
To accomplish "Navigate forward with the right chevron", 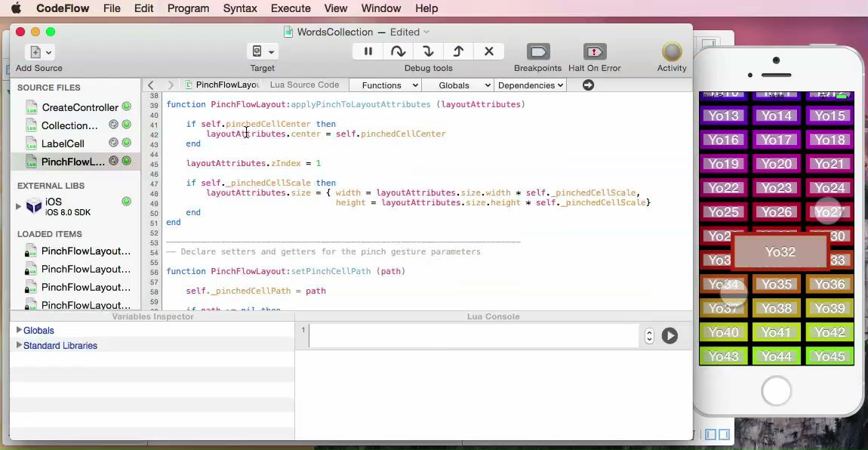I will pyautogui.click(x=171, y=85).
